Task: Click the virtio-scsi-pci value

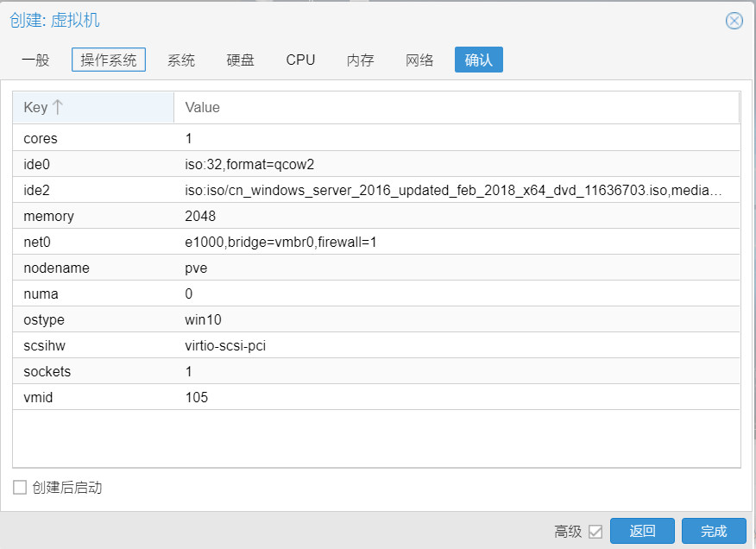Action: pos(225,346)
